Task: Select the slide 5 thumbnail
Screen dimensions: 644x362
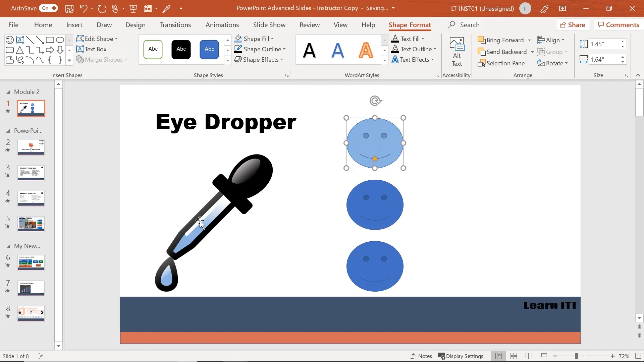Action: tap(31, 224)
